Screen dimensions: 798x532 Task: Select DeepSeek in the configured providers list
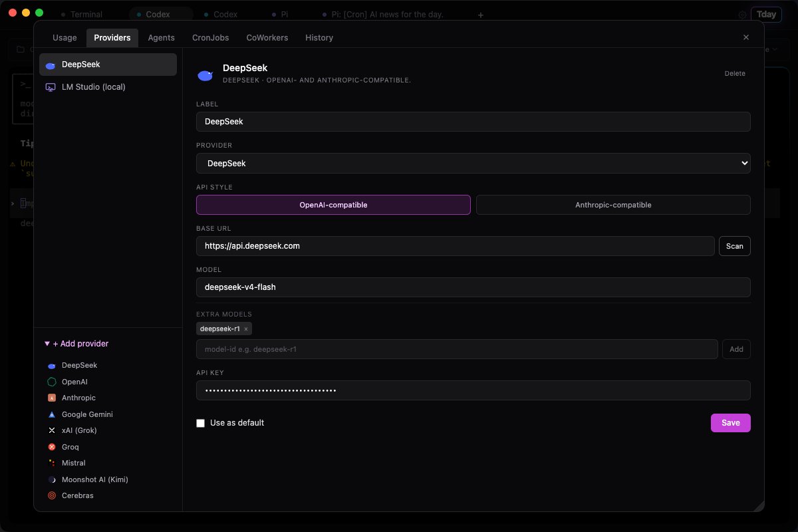(108, 65)
